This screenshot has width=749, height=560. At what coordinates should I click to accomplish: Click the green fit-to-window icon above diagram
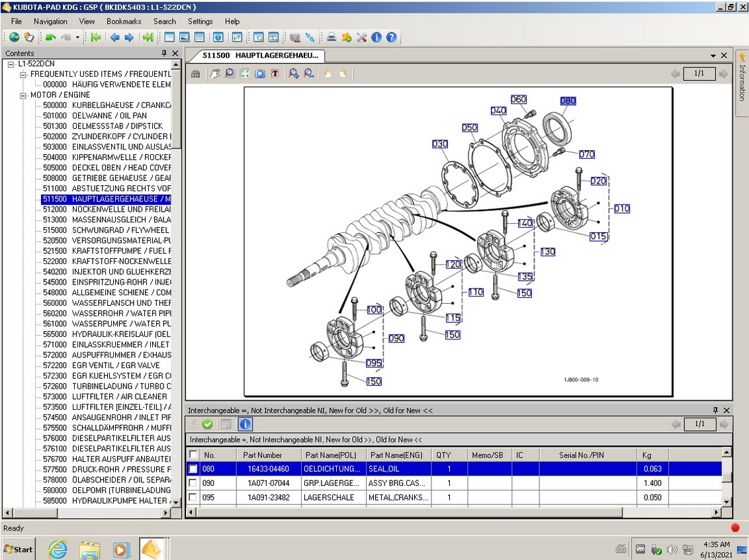pos(245,73)
